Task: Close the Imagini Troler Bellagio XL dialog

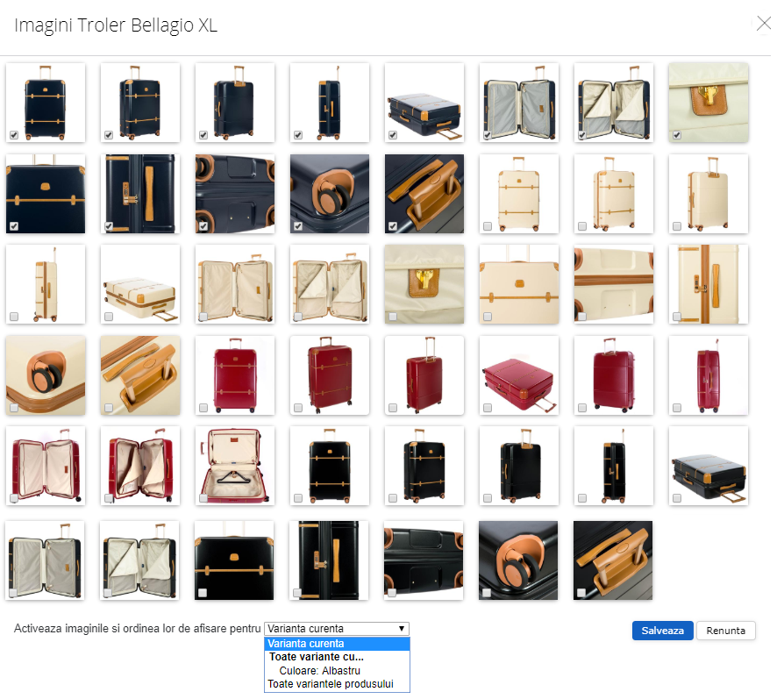Action: [763, 23]
